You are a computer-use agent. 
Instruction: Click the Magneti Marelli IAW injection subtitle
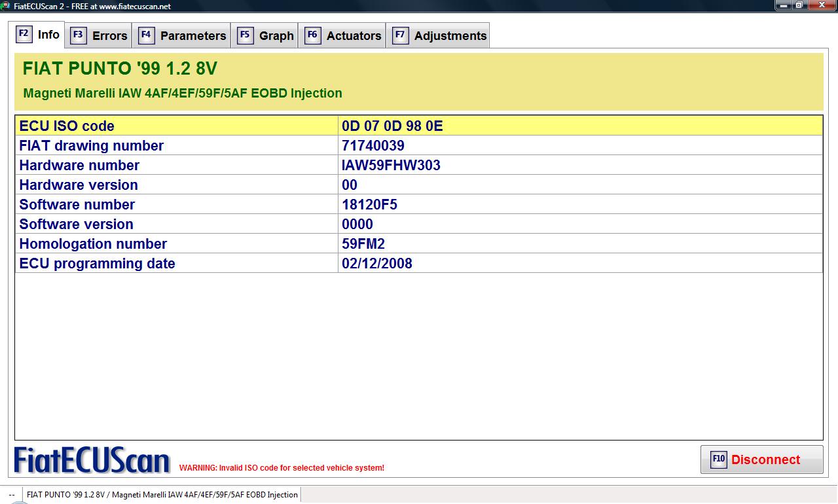pyautogui.click(x=183, y=93)
